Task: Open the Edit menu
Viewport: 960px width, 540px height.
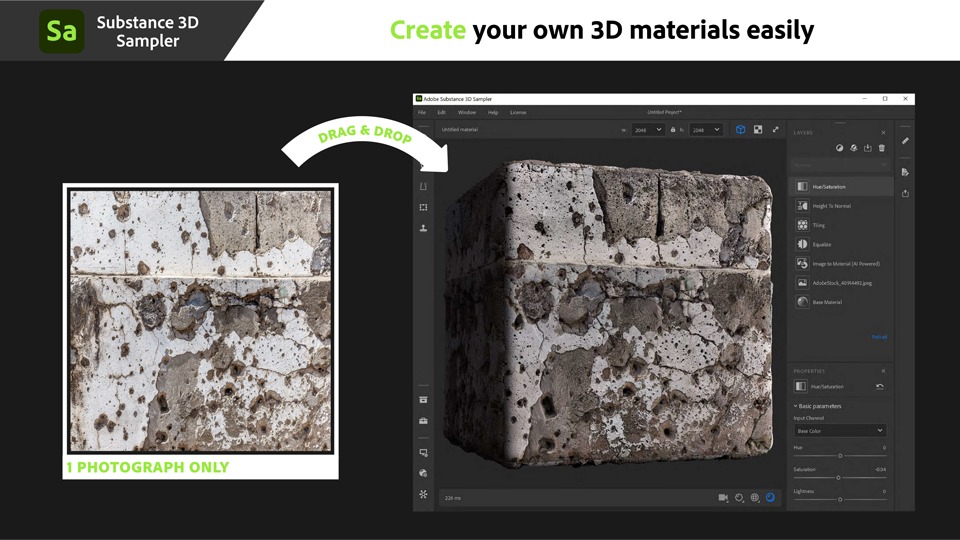Action: coord(441,113)
